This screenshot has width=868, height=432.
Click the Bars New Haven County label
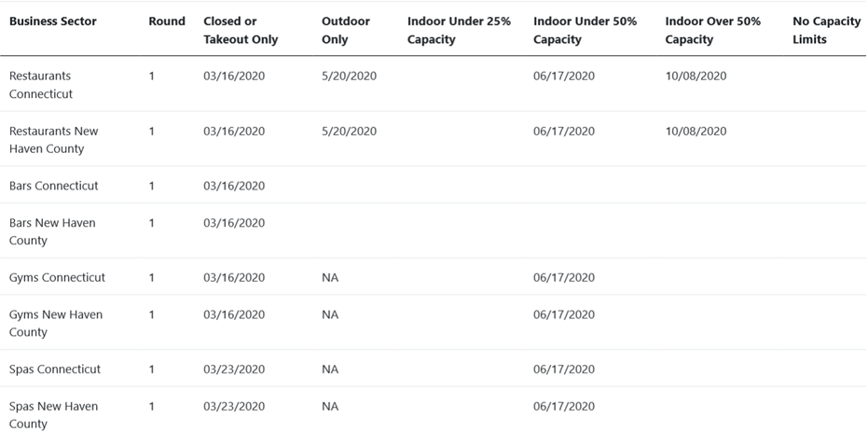52,231
